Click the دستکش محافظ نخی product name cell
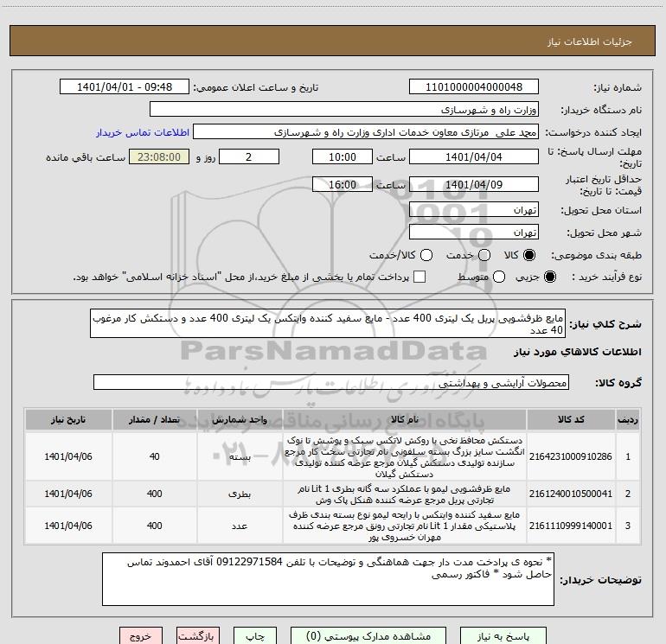This screenshot has width=666, height=644. (405, 456)
